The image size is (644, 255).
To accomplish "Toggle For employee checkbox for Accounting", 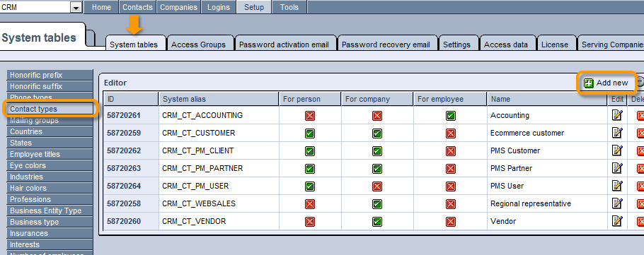I will tap(451, 116).
